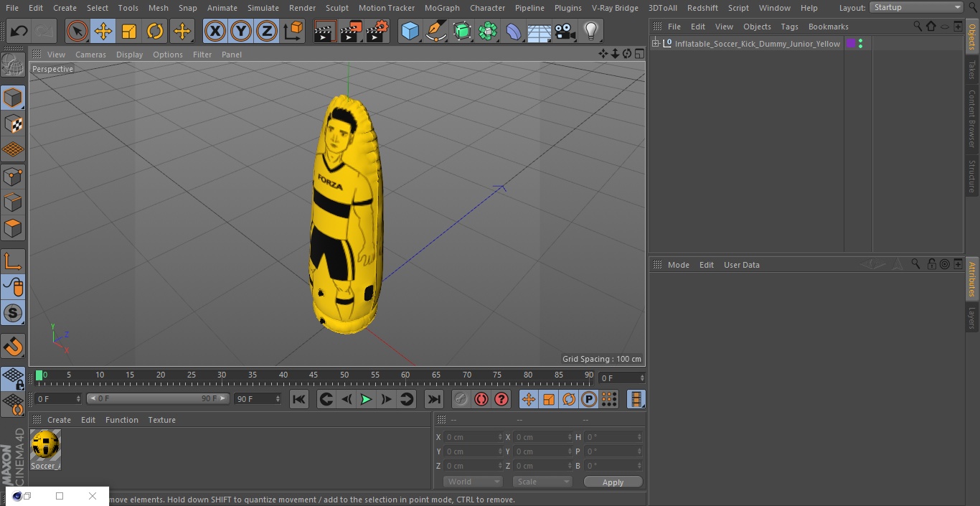Click the preview range slider bar
The height and width of the screenshot is (506, 980).
[x=158, y=399]
